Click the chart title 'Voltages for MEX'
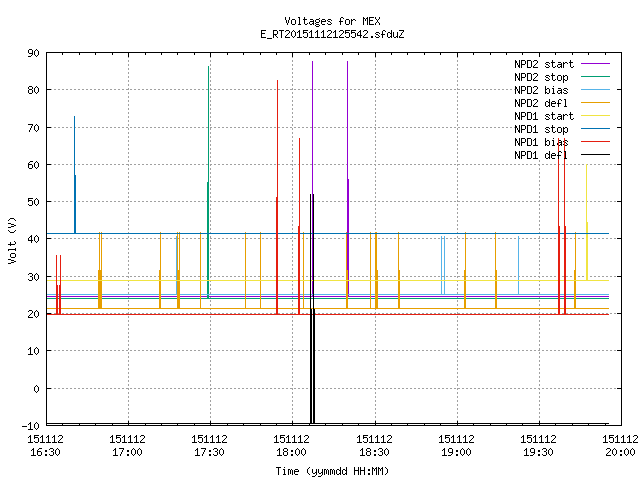This screenshot has width=640, height=480. tap(332, 21)
